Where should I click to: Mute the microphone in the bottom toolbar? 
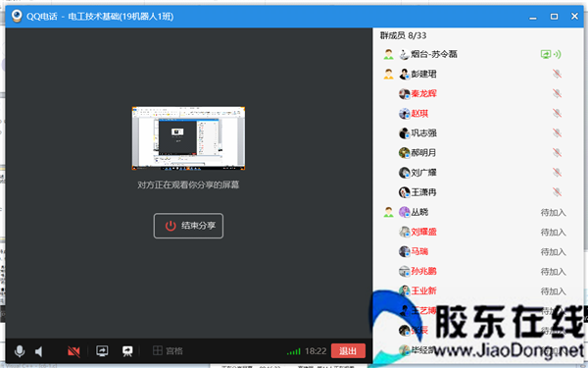(x=20, y=351)
